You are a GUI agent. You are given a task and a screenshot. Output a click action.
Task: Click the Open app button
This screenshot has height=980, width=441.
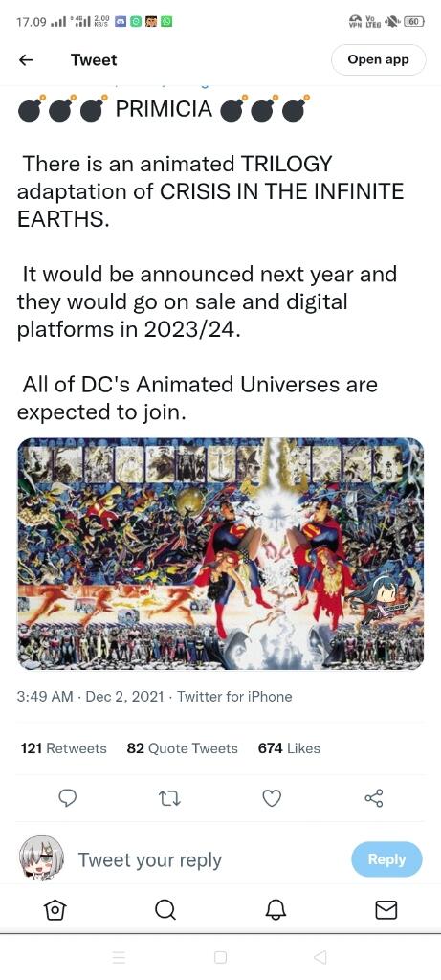click(379, 60)
